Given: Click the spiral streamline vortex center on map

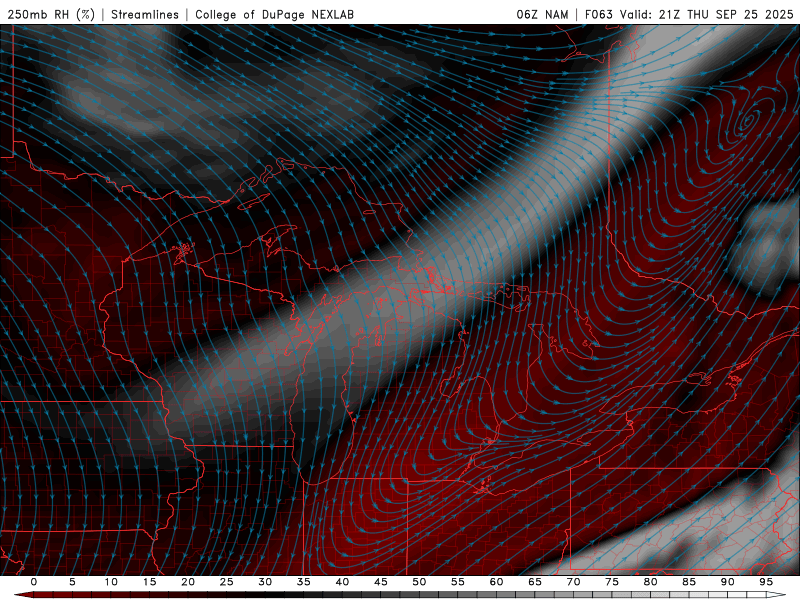Looking at the screenshot, I should coord(748,121).
